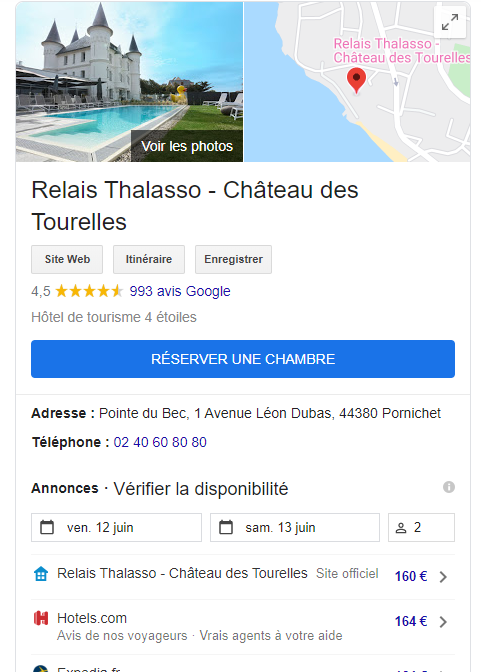481x672 pixels.
Task: Click the red location pin on the map
Action: (356, 80)
